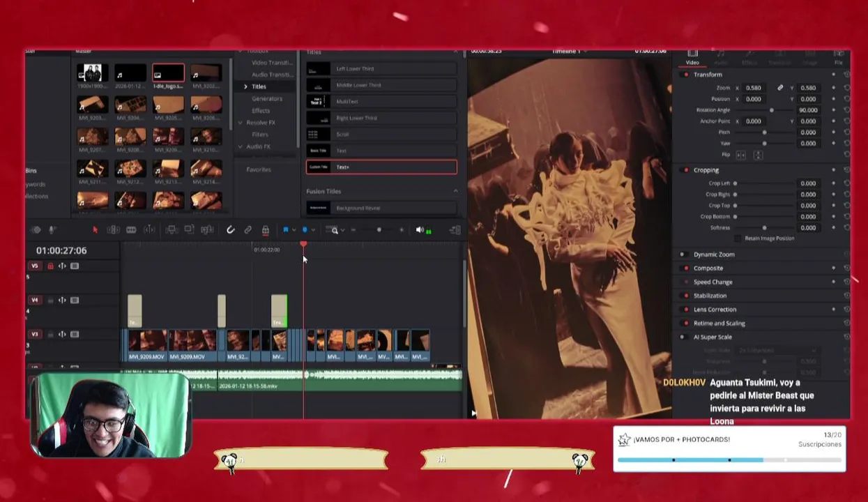Click the Insert Clip toolbar icon
Viewport: 868px width, 502px height.
(172, 229)
